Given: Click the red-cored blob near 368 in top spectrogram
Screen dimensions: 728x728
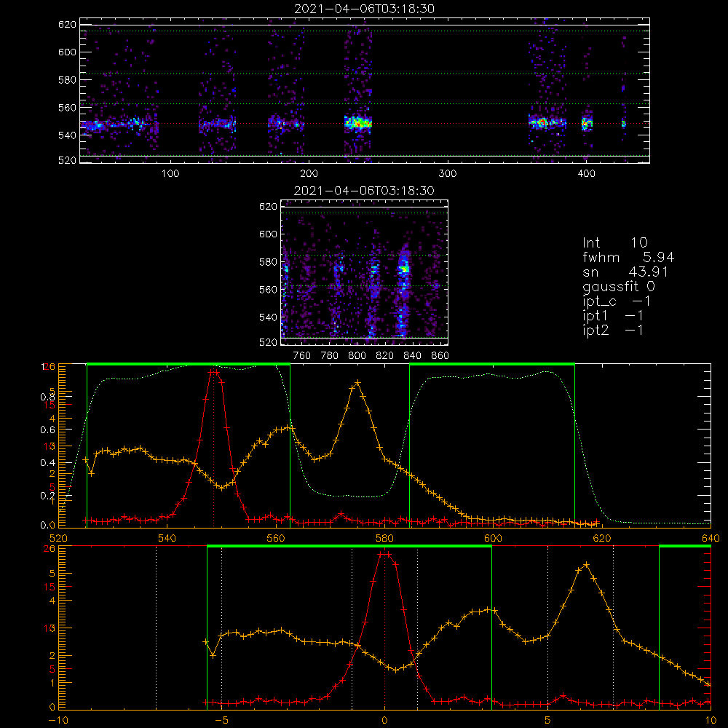Looking at the screenshot, I should pyautogui.click(x=542, y=123).
